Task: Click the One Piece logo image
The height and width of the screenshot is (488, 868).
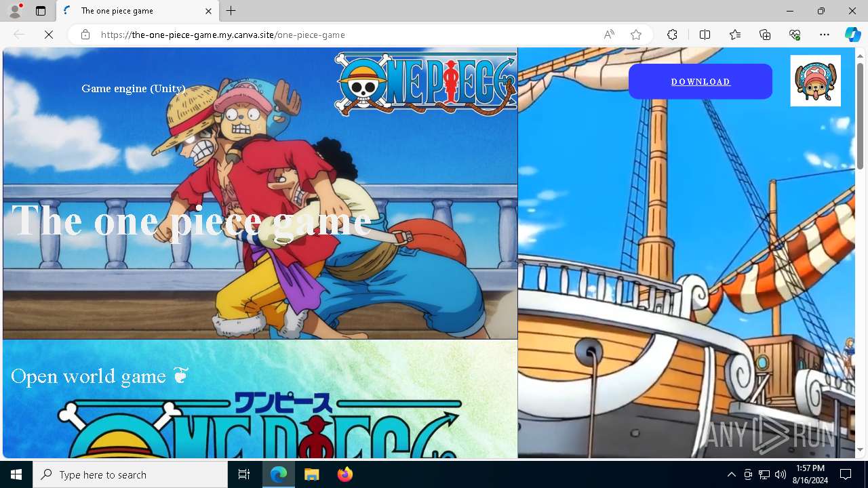Action: [426, 83]
